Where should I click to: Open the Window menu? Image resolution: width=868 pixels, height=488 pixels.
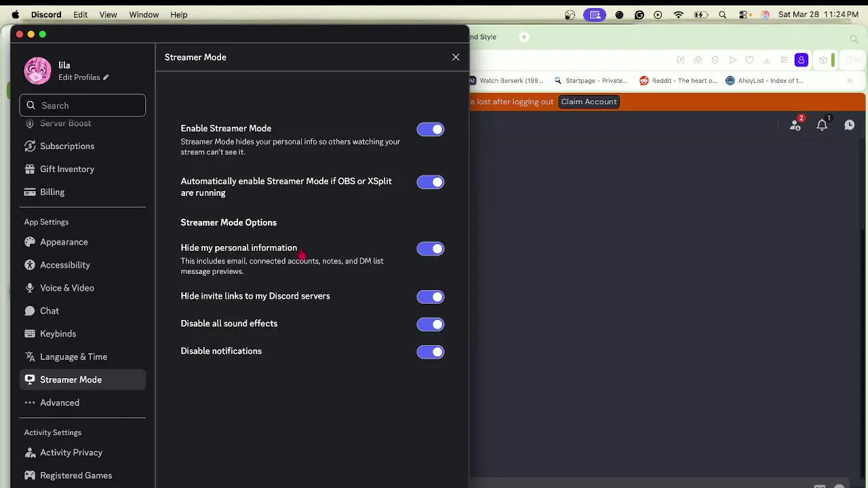(144, 14)
